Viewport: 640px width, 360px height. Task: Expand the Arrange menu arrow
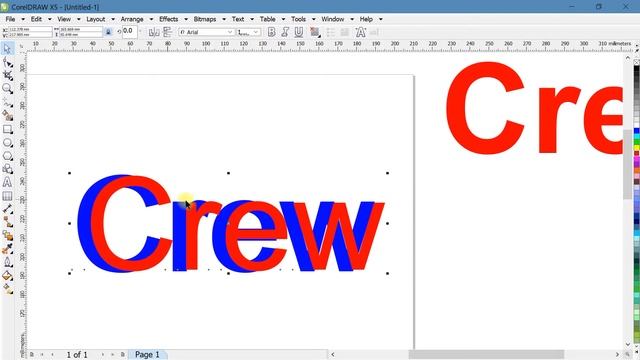[x=151, y=19]
